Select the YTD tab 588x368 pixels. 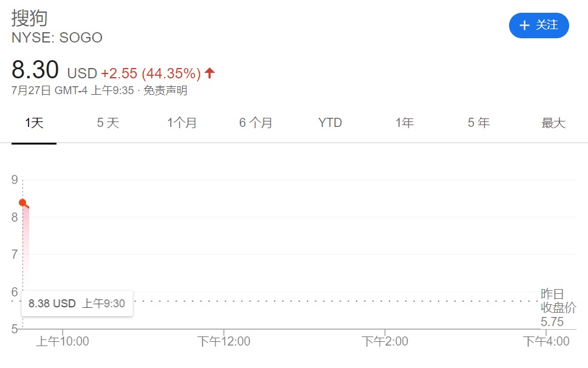click(330, 123)
